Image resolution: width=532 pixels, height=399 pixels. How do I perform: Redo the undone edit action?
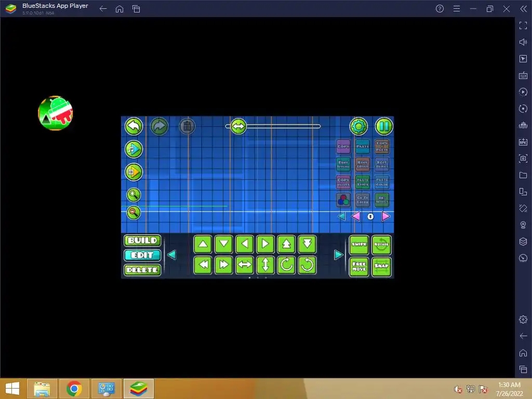[159, 126]
